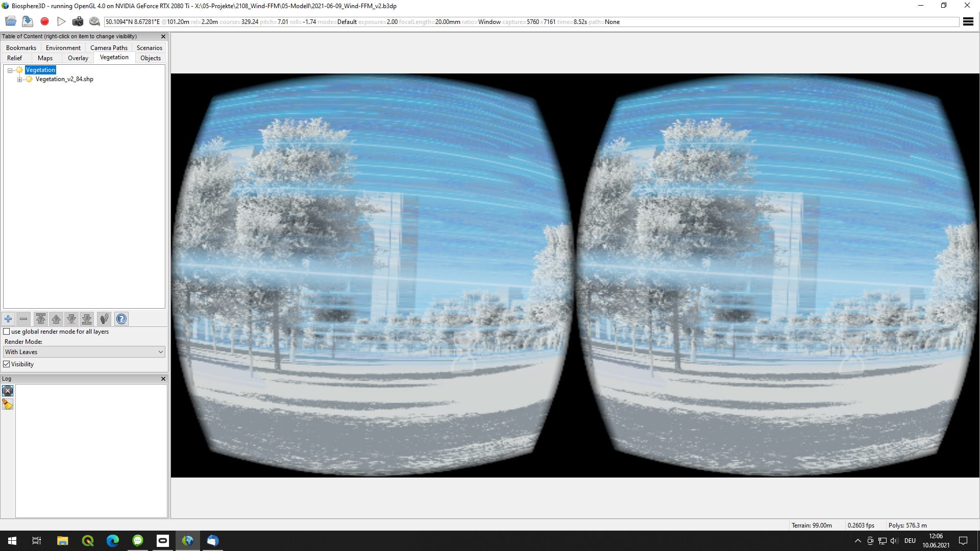Move selected layer up one step
This screenshot has width=980, height=551.
point(56,319)
